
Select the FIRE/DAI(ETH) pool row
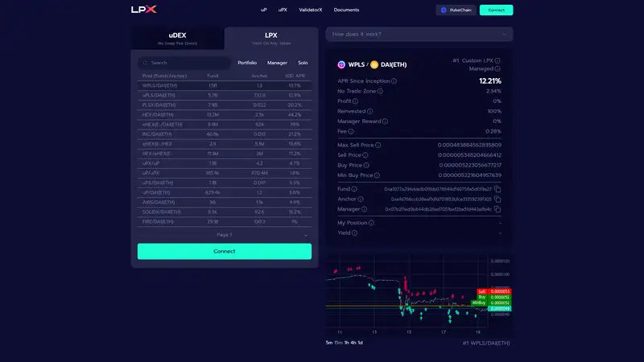pyautogui.click(x=225, y=222)
